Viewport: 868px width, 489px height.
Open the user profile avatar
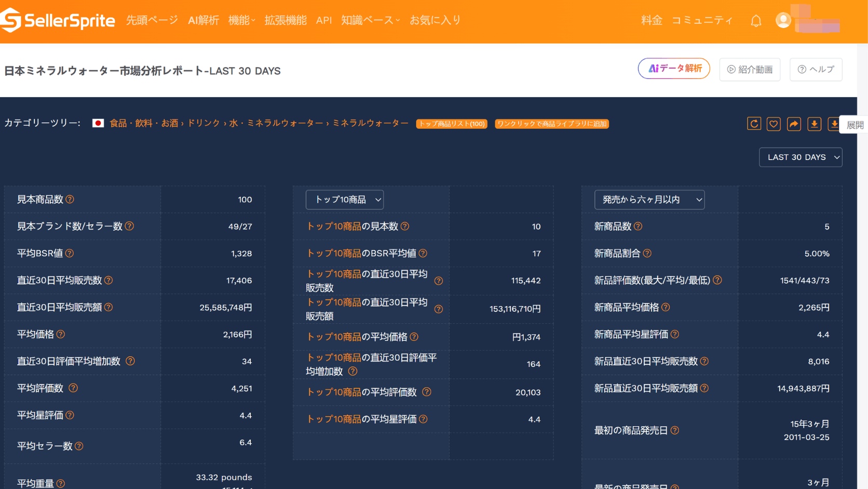coord(783,20)
